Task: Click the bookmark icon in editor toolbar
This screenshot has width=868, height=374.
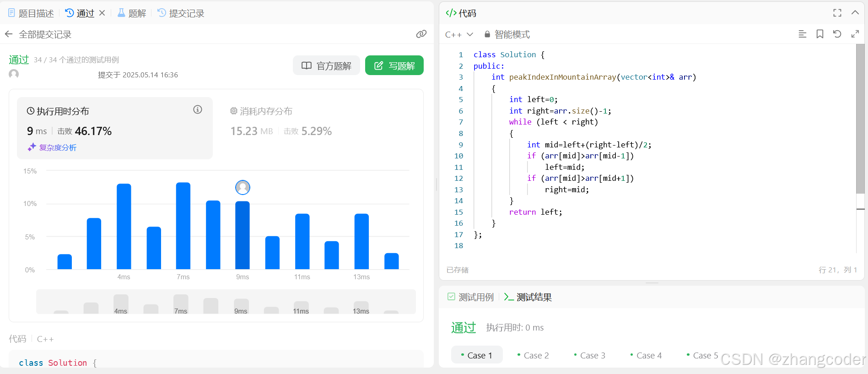Action: click(x=820, y=34)
